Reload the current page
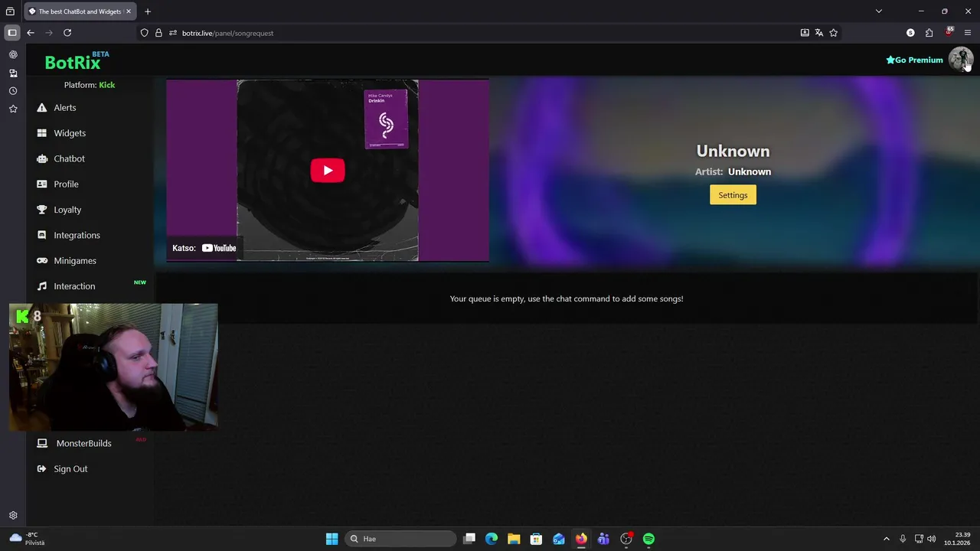The width and height of the screenshot is (980, 551). click(x=67, y=33)
